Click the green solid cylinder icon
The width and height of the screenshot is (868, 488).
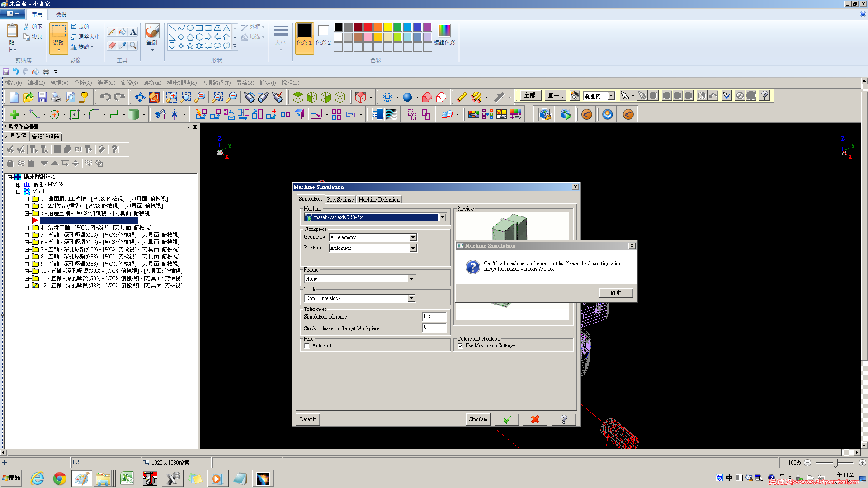[133, 114]
